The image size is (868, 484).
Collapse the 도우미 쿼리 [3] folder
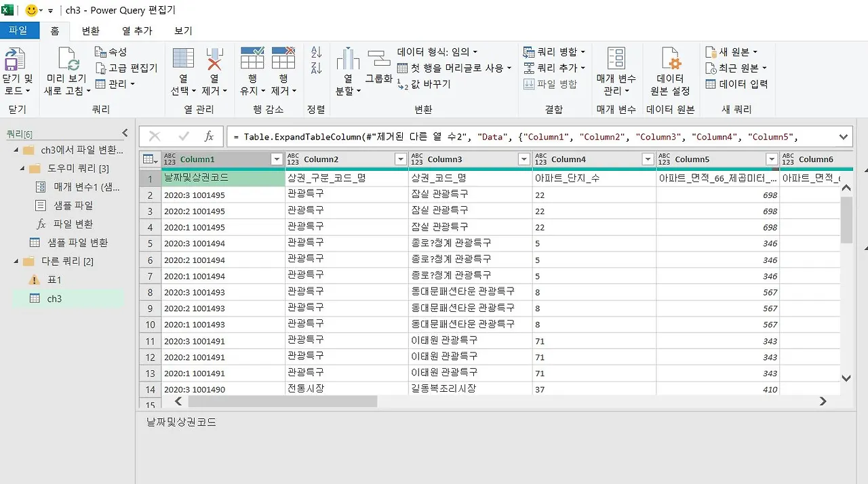[x=21, y=168]
